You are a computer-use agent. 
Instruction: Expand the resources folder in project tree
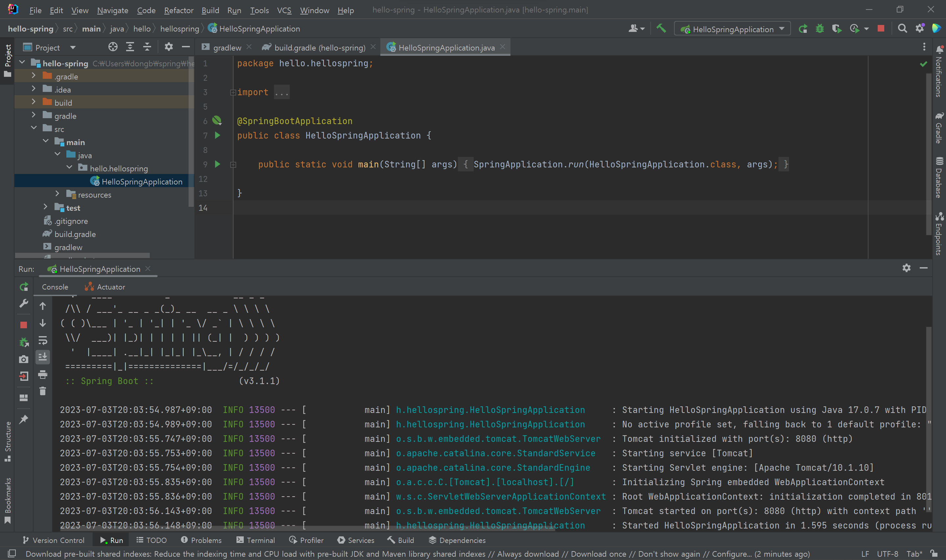point(57,194)
